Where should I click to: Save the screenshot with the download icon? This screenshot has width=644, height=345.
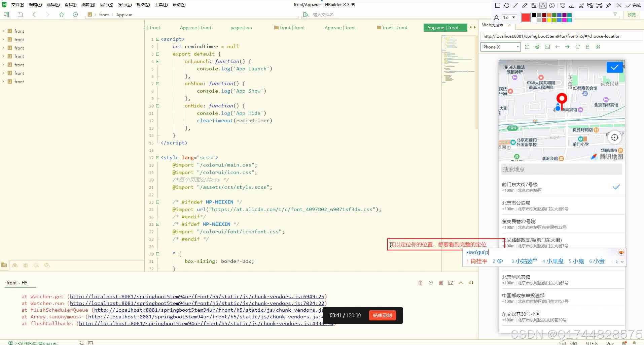(x=572, y=5)
